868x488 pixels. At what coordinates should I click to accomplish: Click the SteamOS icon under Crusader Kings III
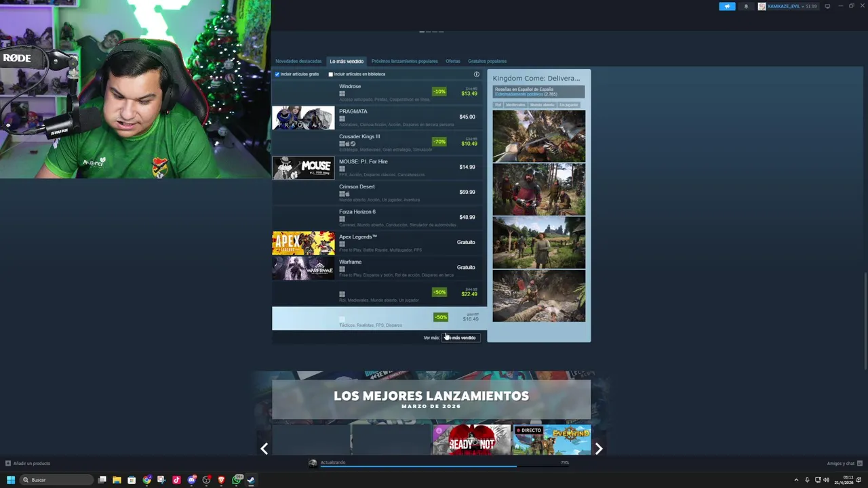click(353, 144)
